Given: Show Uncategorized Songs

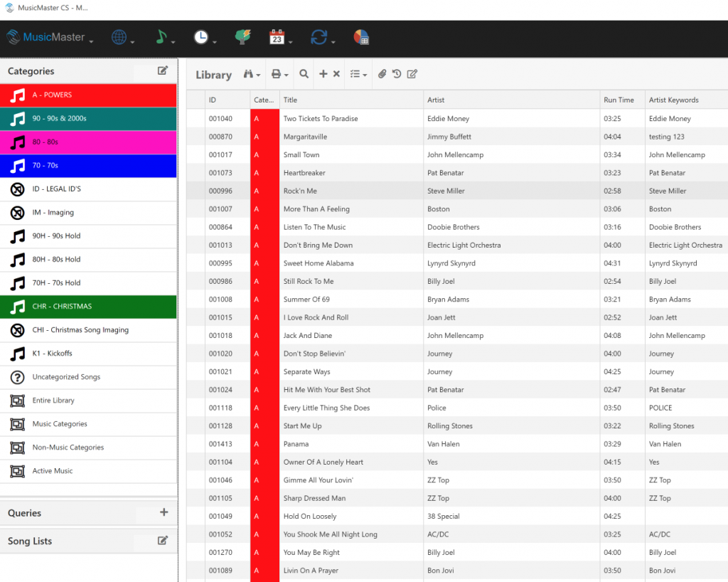Looking at the screenshot, I should coord(88,377).
